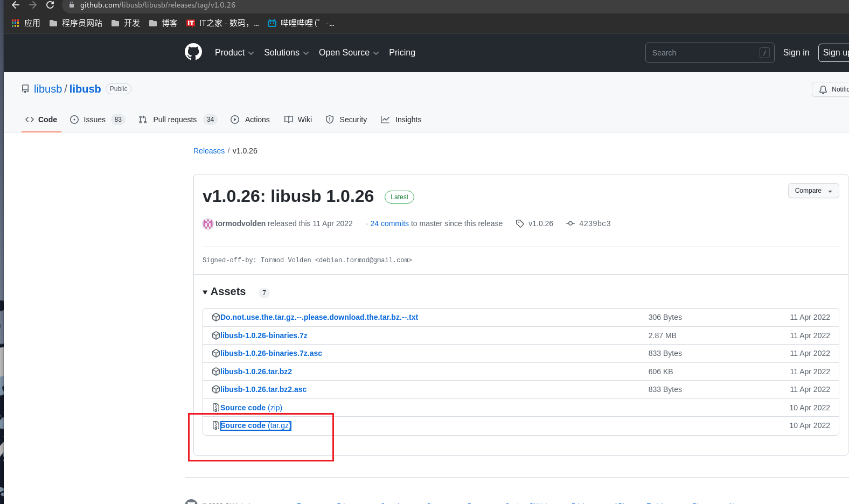Click the "606 KB" file size

point(660,372)
